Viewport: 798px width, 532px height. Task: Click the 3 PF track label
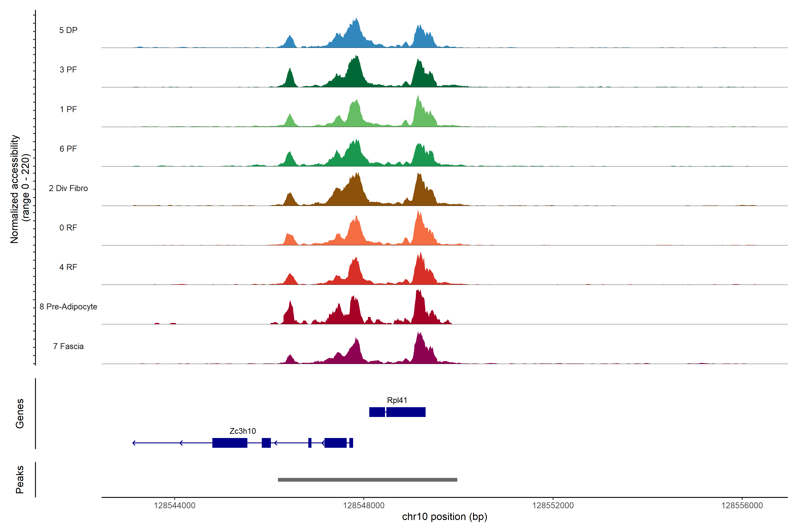tap(68, 70)
